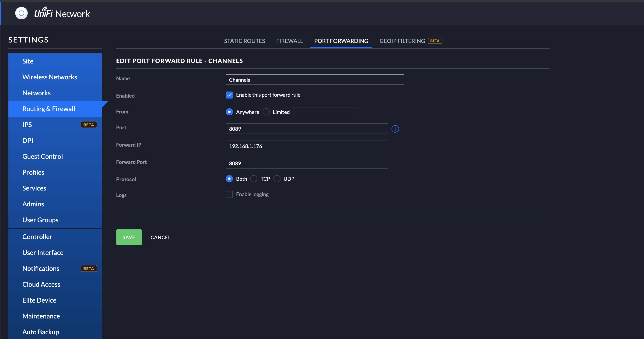The width and height of the screenshot is (644, 339).
Task: Go to IPS settings section
Action: point(27,125)
